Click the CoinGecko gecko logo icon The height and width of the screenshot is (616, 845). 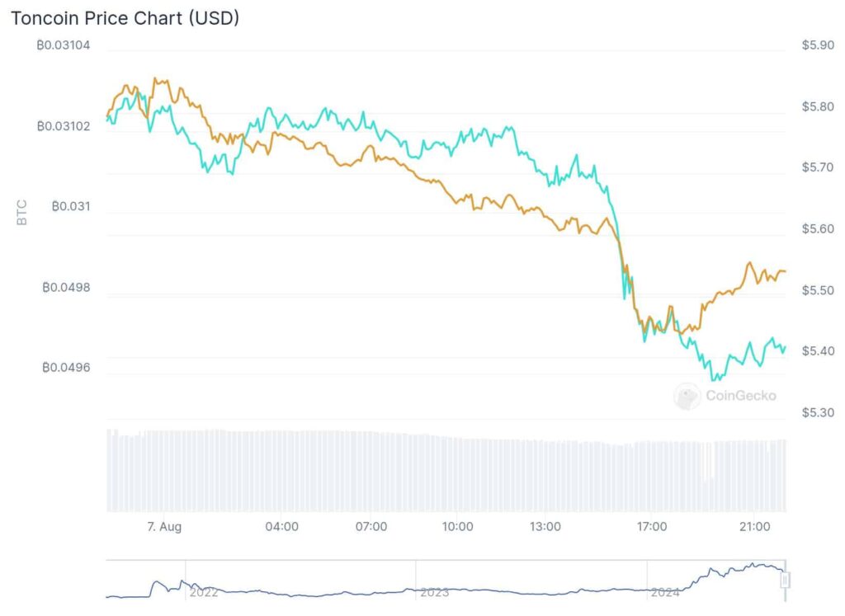click(x=687, y=397)
